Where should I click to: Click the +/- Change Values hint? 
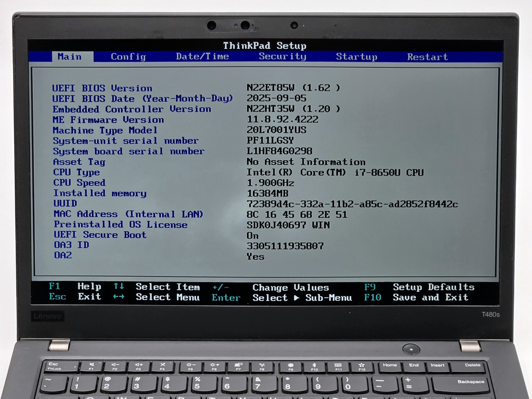pos(270,287)
